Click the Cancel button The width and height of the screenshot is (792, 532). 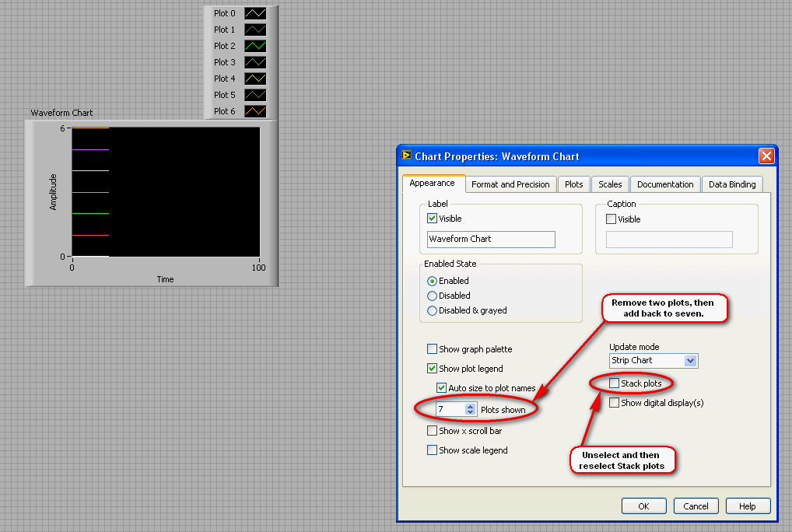(696, 506)
